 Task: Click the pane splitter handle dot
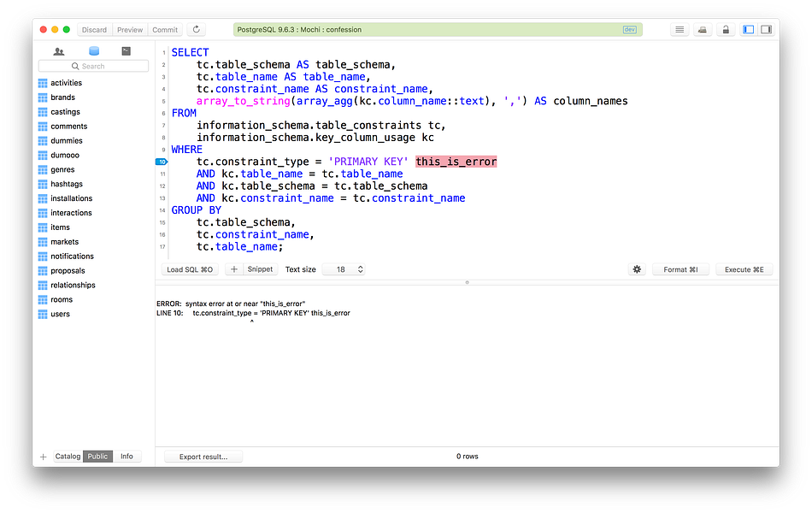[467, 282]
